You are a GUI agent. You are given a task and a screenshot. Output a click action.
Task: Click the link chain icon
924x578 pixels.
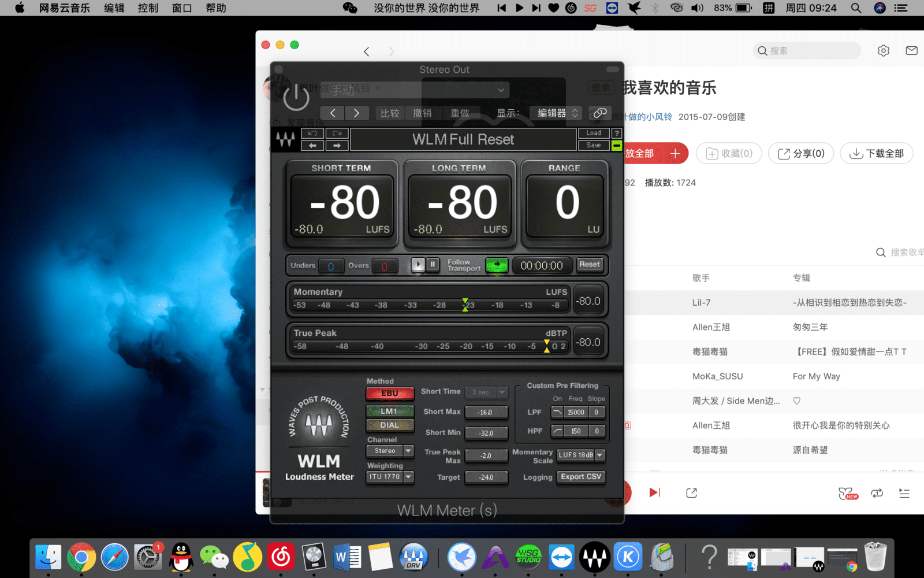600,113
